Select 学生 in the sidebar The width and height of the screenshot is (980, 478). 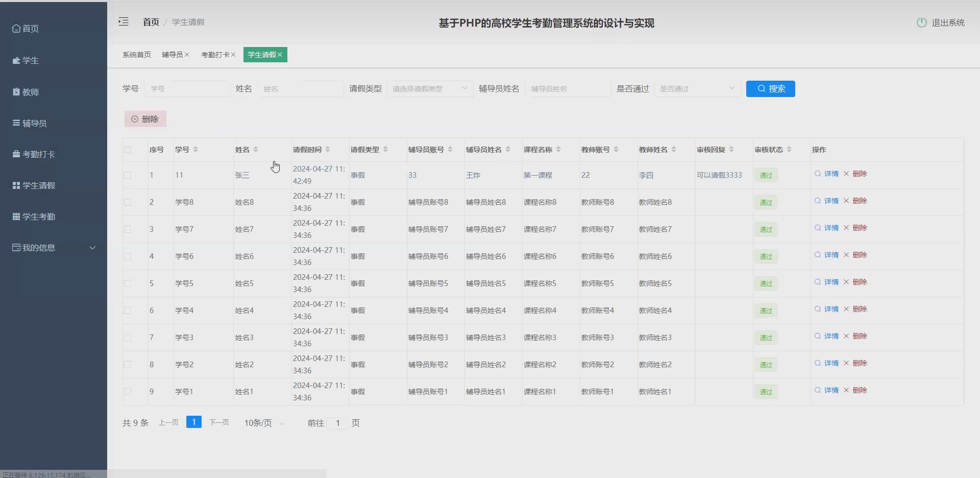pyautogui.click(x=30, y=60)
